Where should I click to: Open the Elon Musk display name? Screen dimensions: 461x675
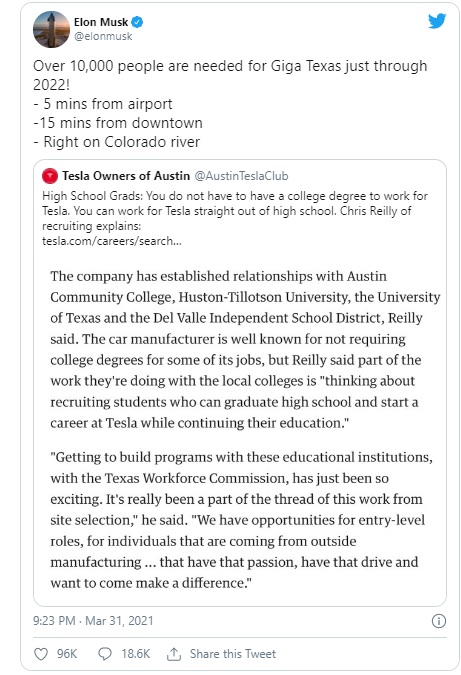coord(101,22)
